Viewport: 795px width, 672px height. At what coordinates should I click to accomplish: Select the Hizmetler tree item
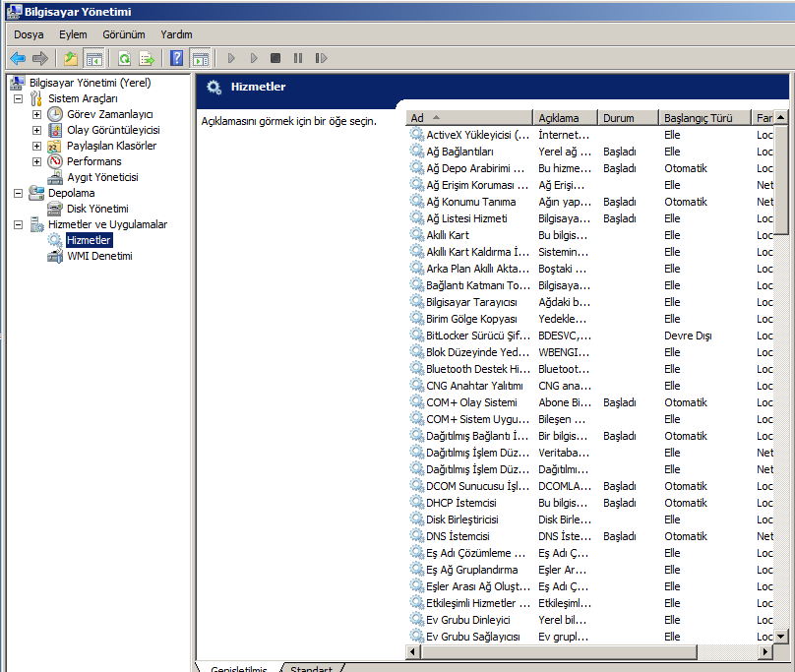click(x=89, y=240)
